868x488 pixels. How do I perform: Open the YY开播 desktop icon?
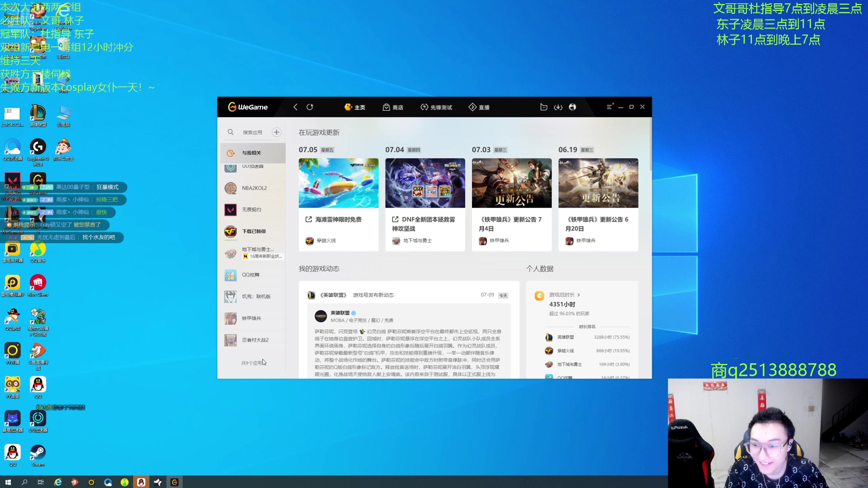(13, 353)
